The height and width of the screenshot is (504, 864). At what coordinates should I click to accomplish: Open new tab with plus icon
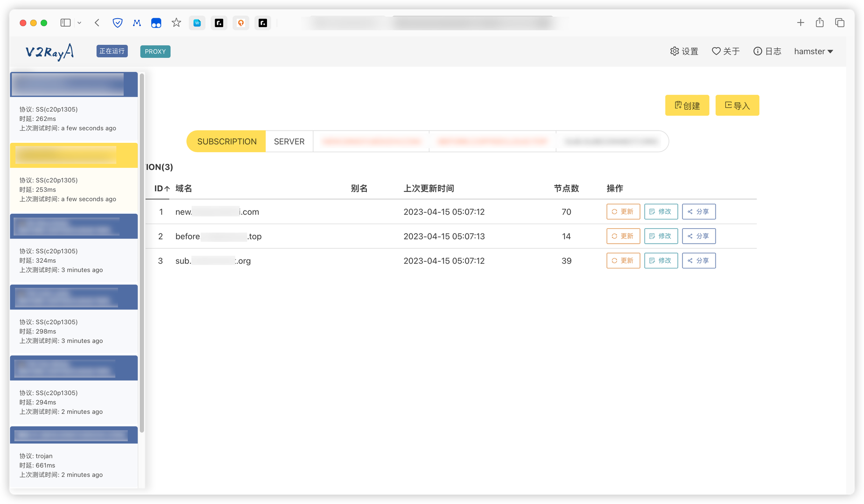801,23
